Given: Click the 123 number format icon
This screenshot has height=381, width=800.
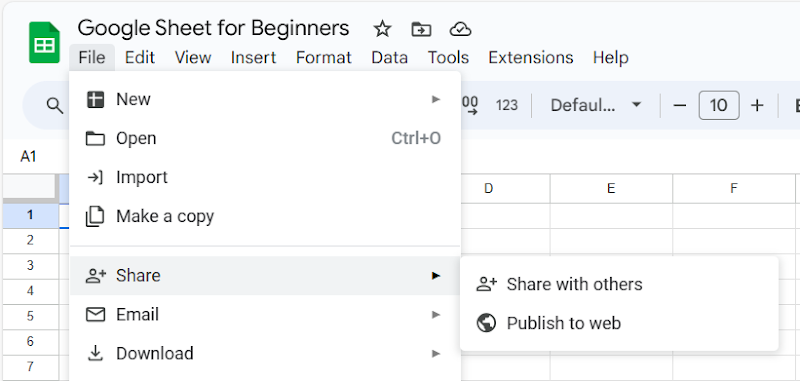Looking at the screenshot, I should [507, 106].
